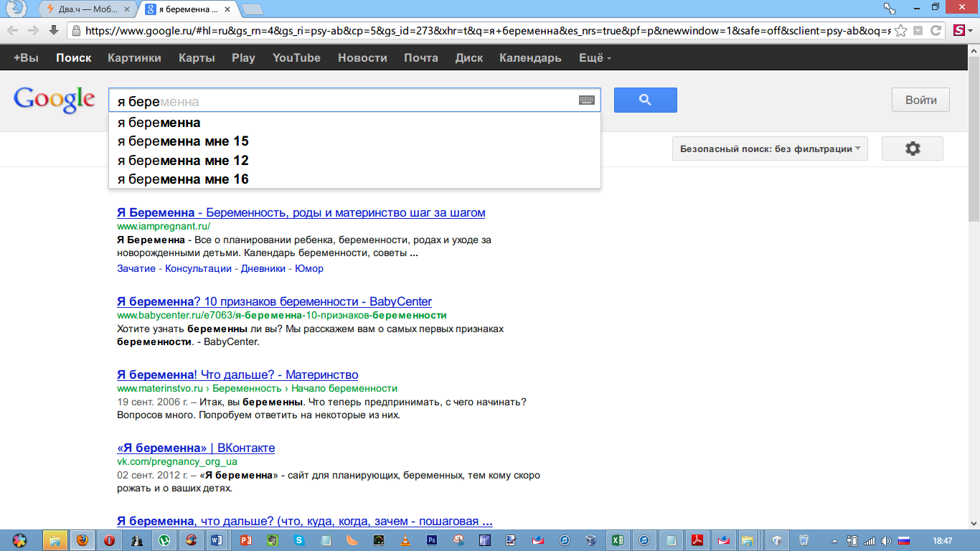
Task: Open Photoshop from the taskbar
Action: pos(433,540)
